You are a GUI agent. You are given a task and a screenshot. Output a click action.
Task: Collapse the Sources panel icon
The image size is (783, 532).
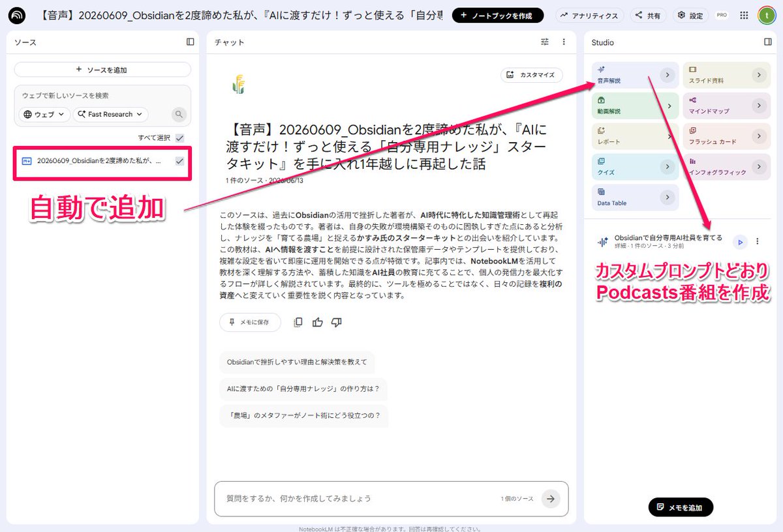[190, 42]
